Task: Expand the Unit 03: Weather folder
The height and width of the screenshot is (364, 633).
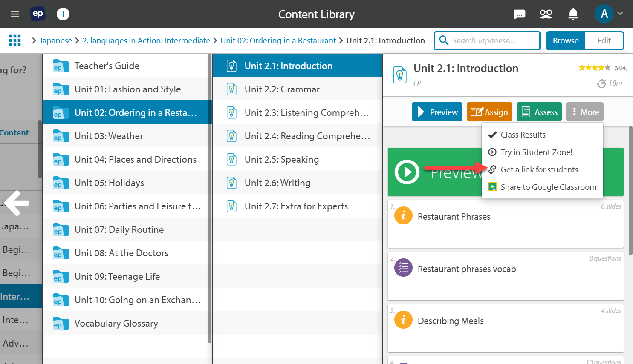Action: point(109,136)
